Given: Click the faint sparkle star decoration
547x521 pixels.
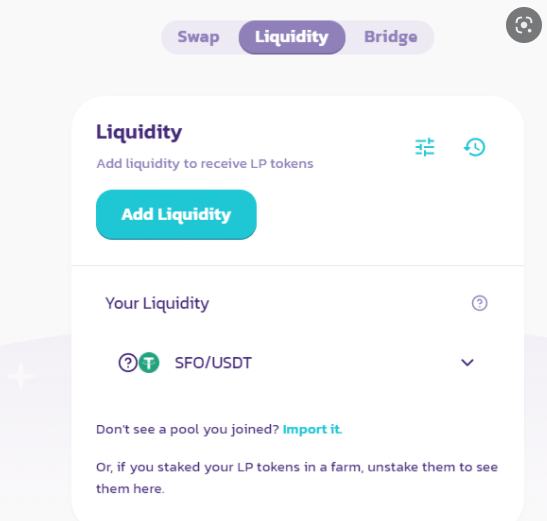Looking at the screenshot, I should 21,376.
